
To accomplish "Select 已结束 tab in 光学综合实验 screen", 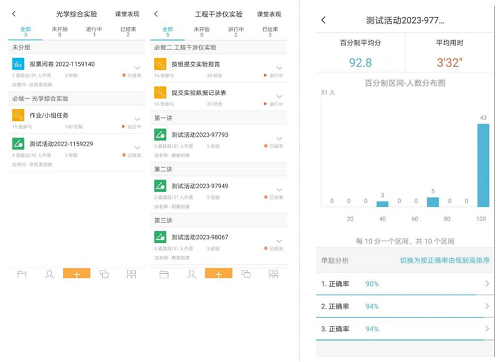I will [128, 32].
